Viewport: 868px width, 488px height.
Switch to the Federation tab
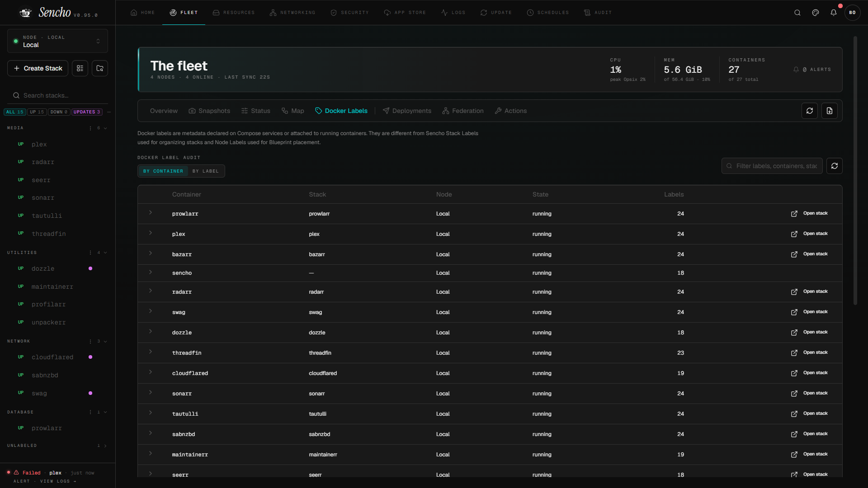click(x=463, y=111)
